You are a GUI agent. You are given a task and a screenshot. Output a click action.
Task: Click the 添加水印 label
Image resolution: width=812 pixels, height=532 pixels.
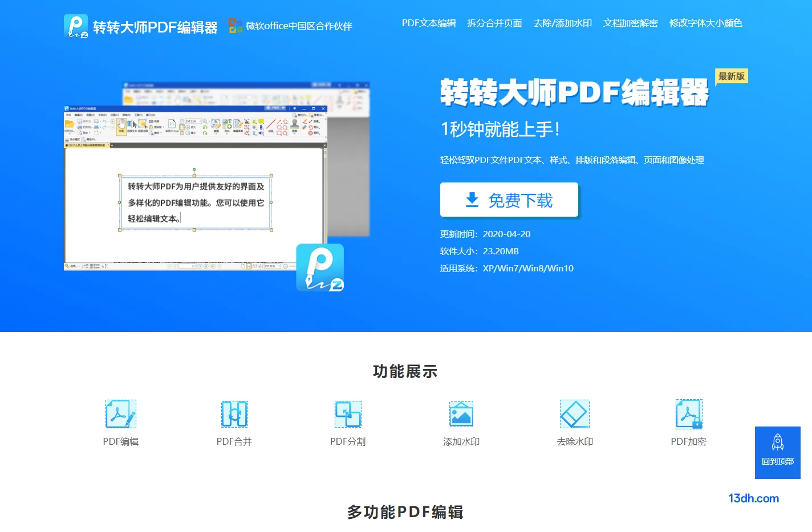pyautogui.click(x=461, y=441)
